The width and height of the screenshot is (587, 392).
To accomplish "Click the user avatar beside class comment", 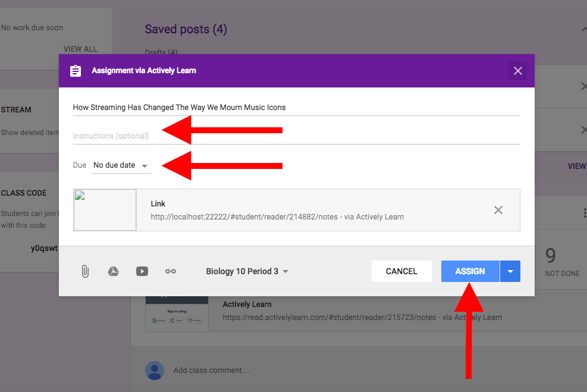I will coord(155,371).
